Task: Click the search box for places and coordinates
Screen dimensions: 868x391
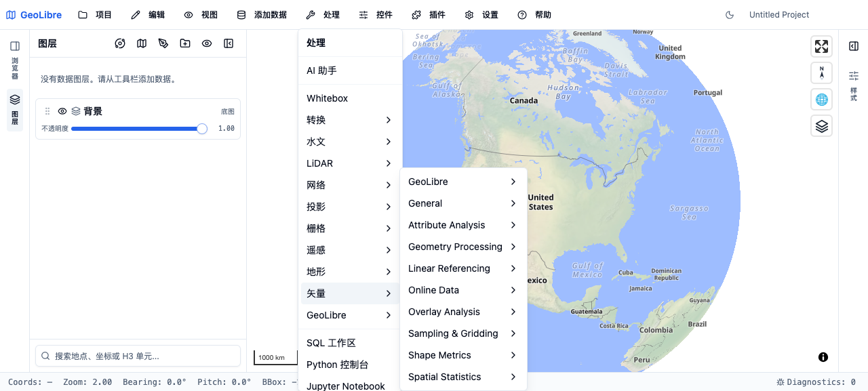Action: pyautogui.click(x=138, y=356)
